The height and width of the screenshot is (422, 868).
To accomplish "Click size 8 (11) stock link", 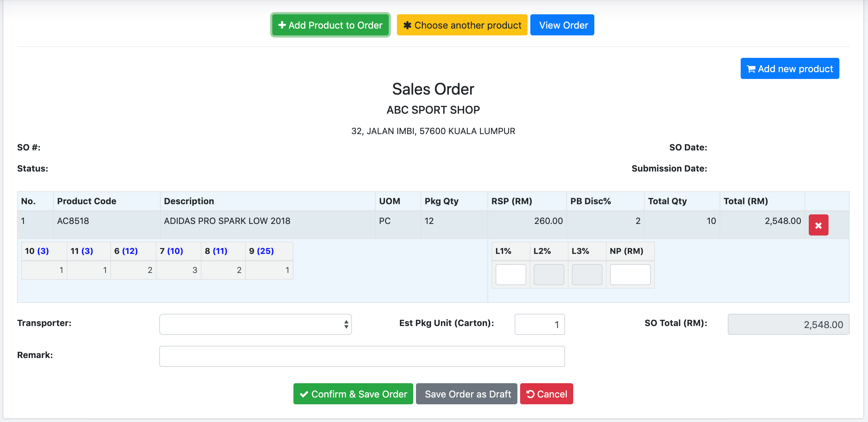I will 220,251.
